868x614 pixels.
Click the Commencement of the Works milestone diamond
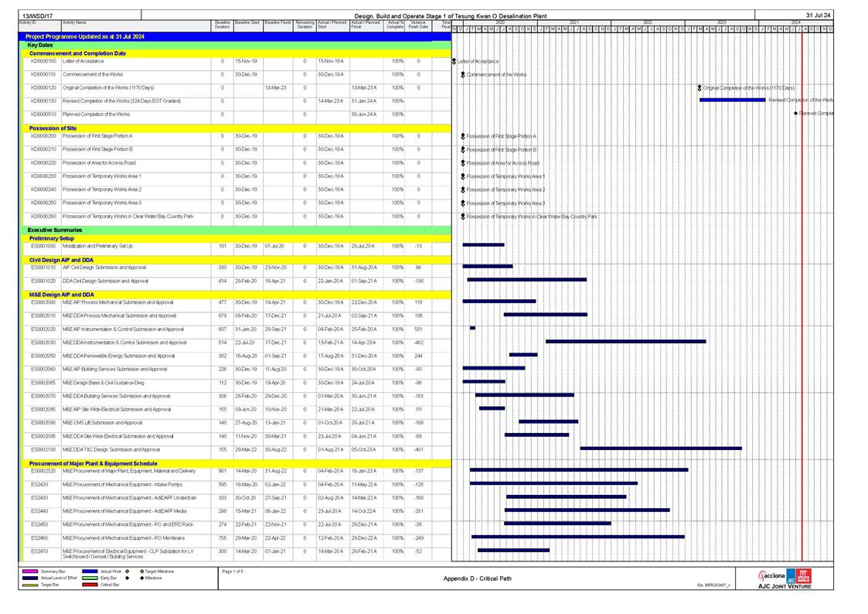pyautogui.click(x=462, y=75)
